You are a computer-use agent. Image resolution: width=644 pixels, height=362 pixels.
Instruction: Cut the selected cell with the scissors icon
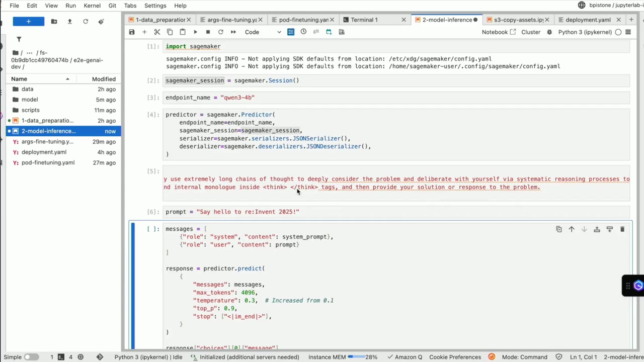tap(157, 32)
